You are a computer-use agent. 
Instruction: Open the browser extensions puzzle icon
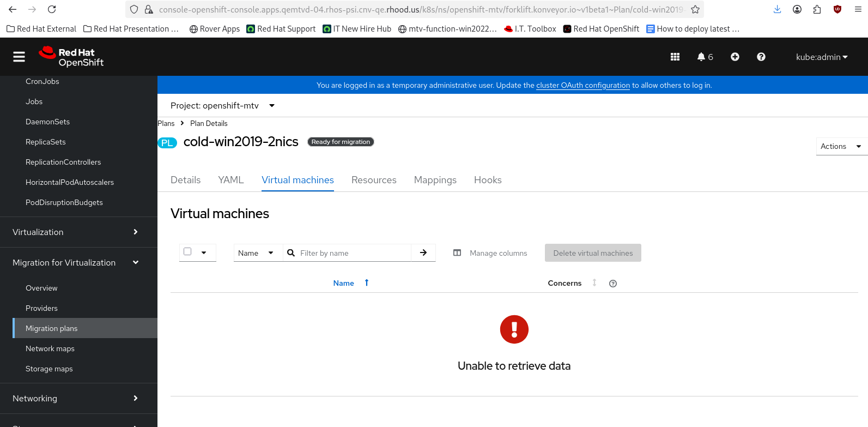pyautogui.click(x=817, y=9)
